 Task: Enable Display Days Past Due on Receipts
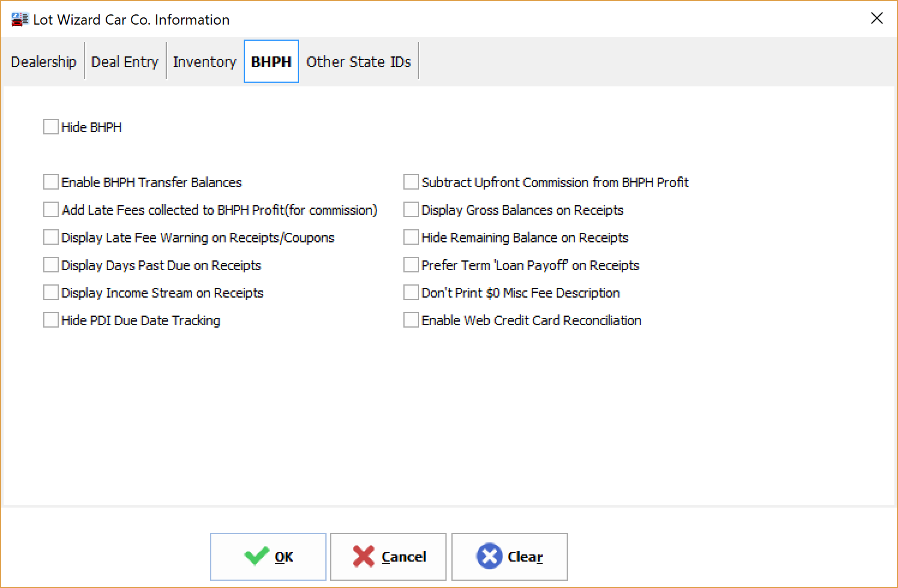[x=51, y=265]
